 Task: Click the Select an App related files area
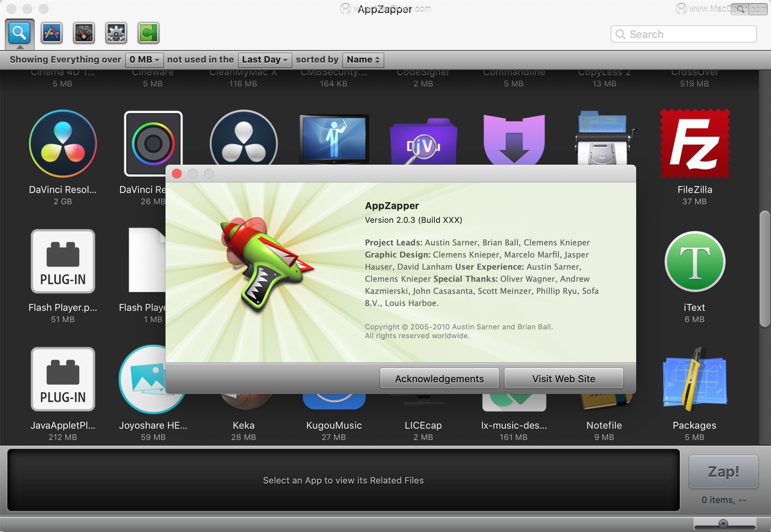(x=344, y=480)
